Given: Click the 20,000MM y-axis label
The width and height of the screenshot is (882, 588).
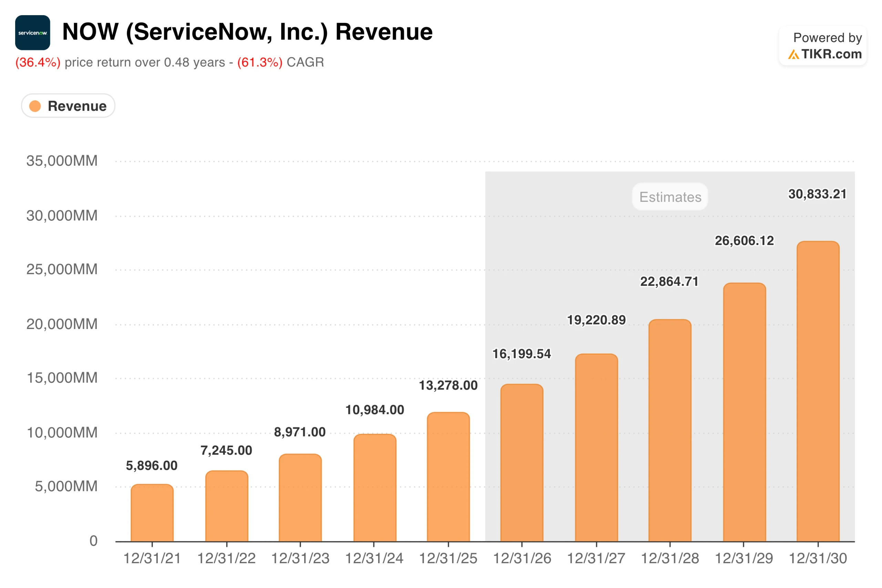Looking at the screenshot, I should [x=62, y=324].
